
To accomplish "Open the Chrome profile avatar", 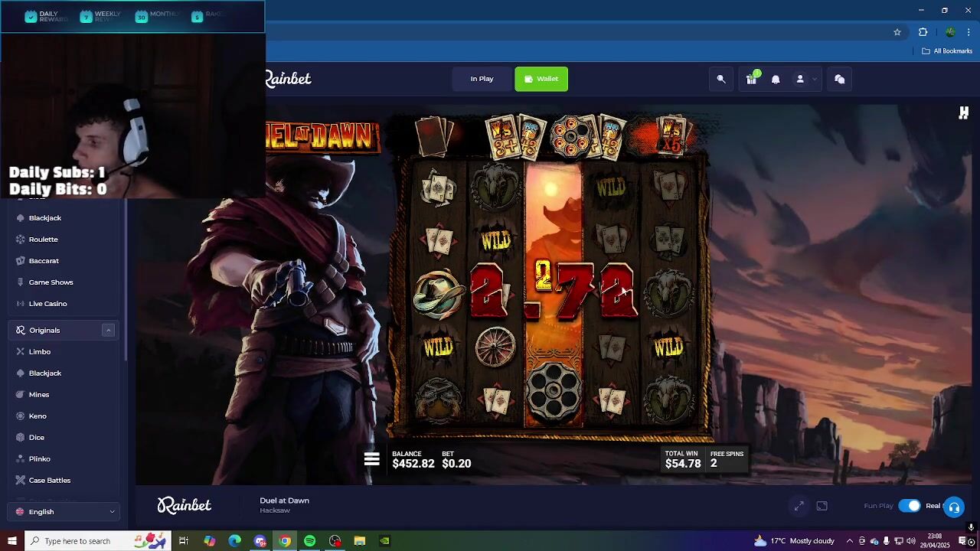I will click(x=950, y=32).
